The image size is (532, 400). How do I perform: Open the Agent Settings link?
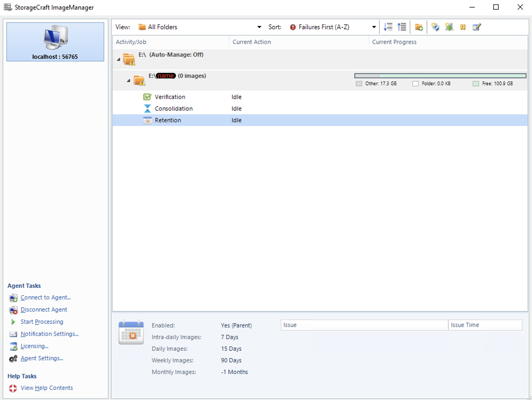point(42,358)
